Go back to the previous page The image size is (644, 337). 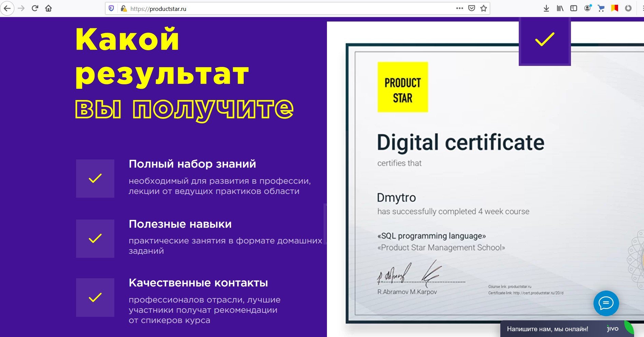click(7, 9)
